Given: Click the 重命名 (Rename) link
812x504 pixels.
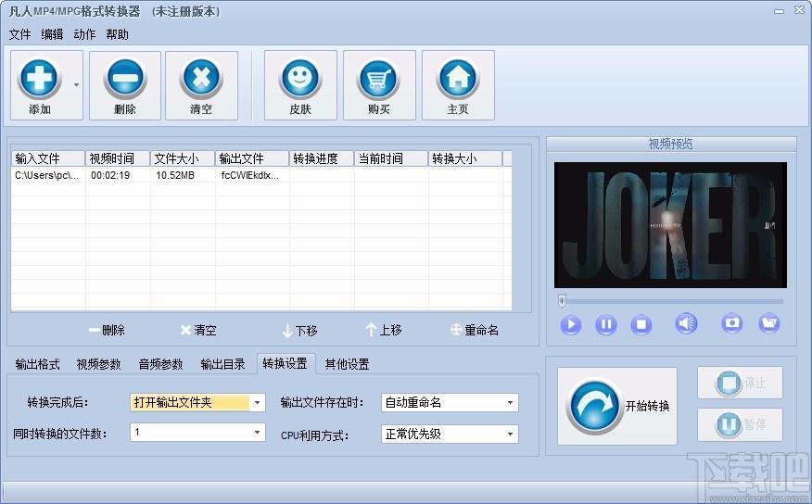Looking at the screenshot, I should point(475,330).
